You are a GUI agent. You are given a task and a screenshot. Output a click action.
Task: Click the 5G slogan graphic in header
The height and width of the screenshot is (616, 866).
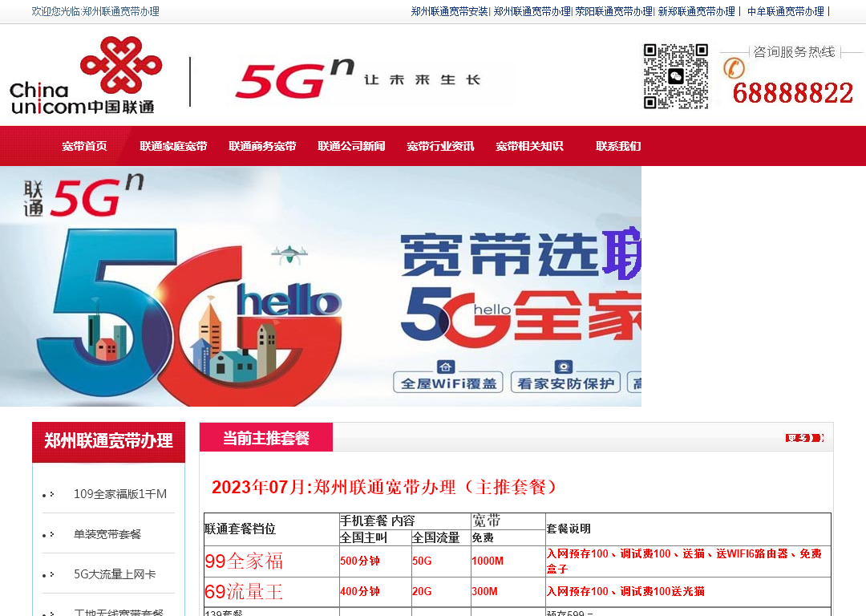coord(358,79)
